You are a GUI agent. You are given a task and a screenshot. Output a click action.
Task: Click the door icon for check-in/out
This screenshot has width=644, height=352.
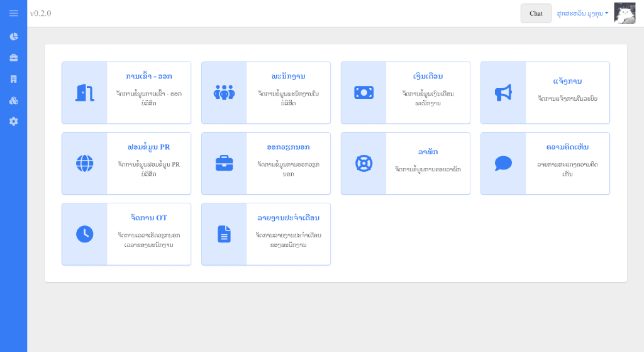pos(85,93)
